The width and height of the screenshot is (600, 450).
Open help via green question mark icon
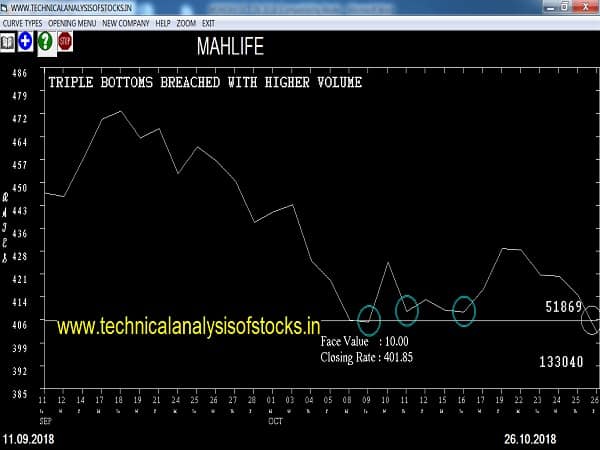click(45, 41)
